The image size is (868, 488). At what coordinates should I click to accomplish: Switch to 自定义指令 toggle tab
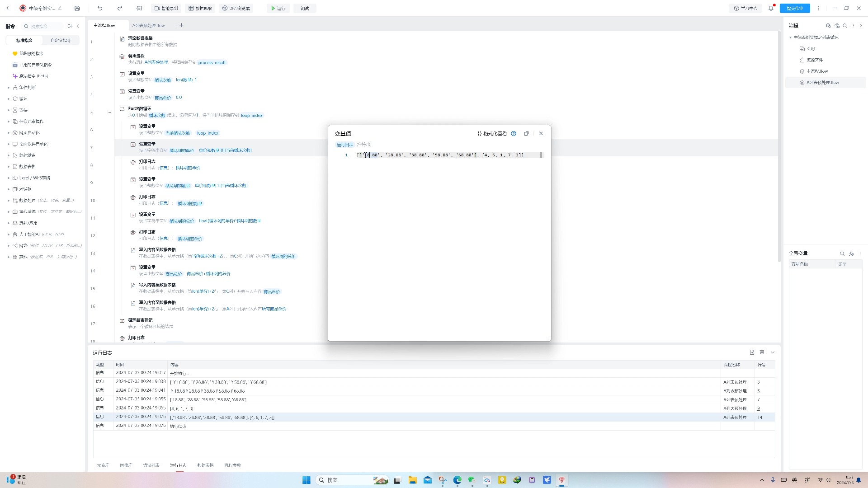click(x=61, y=40)
